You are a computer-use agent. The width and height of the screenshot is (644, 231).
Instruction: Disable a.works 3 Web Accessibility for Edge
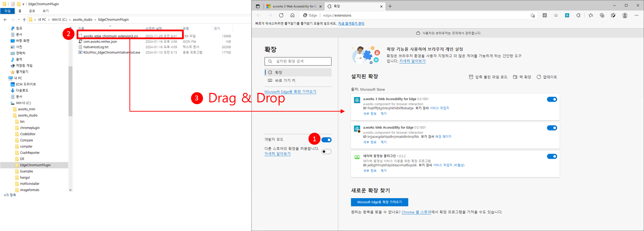[x=552, y=99]
